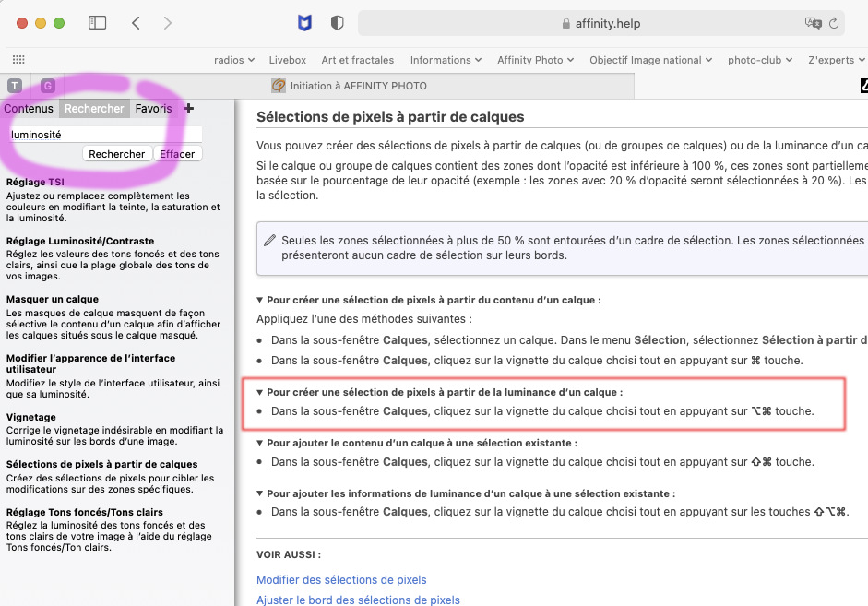
Task: Click the Rechercher button
Action: click(x=117, y=154)
